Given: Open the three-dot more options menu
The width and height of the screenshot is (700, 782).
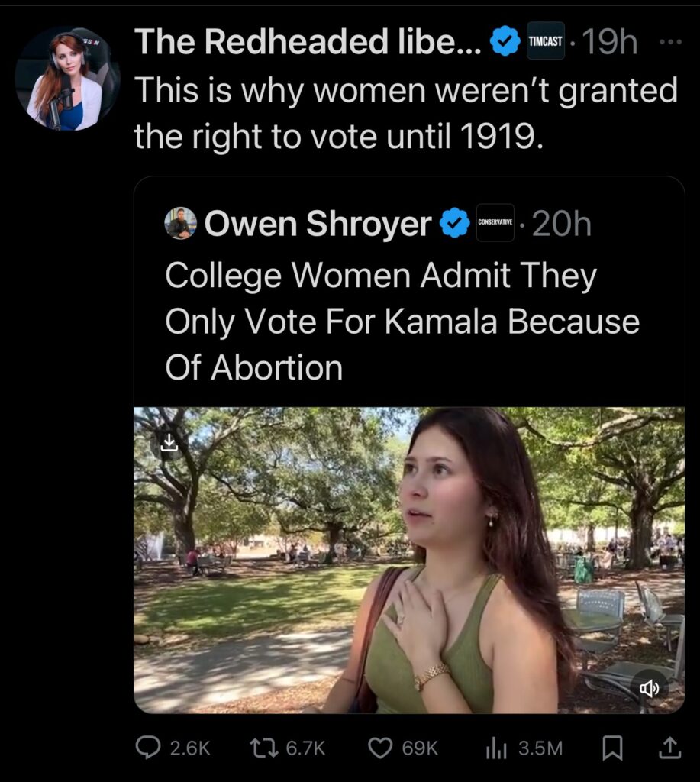Looking at the screenshot, I should pos(669,42).
